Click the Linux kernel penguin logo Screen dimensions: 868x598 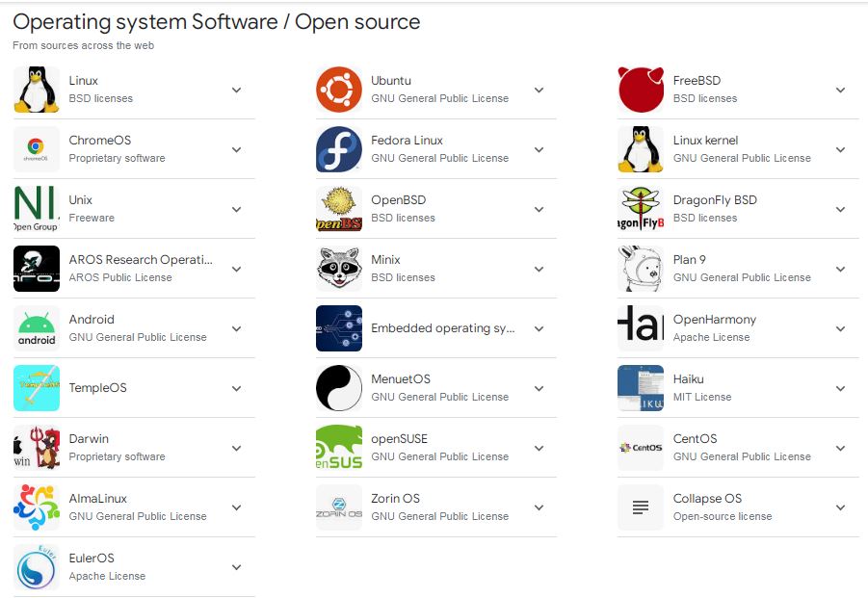(641, 149)
